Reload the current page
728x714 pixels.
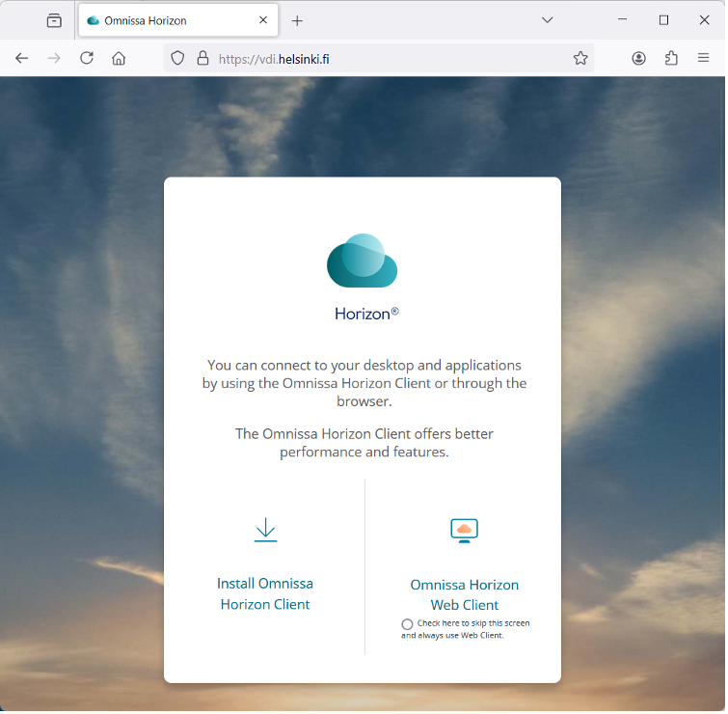[87, 58]
